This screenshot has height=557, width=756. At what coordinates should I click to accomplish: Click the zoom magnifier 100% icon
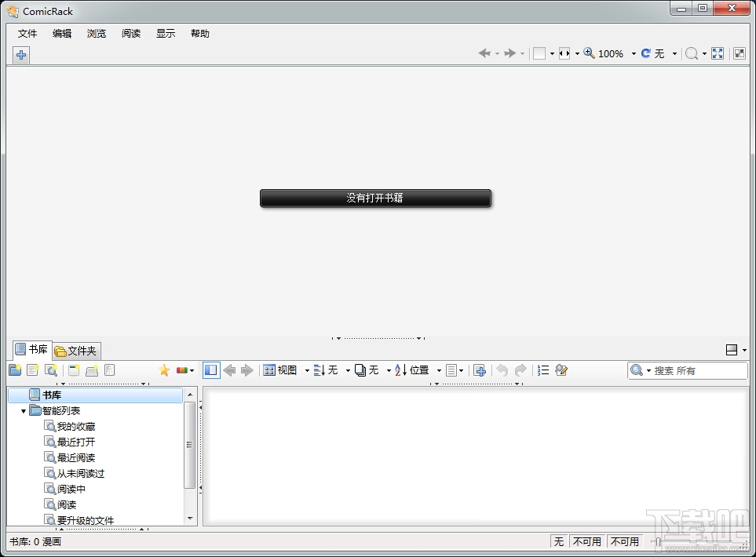coord(589,53)
